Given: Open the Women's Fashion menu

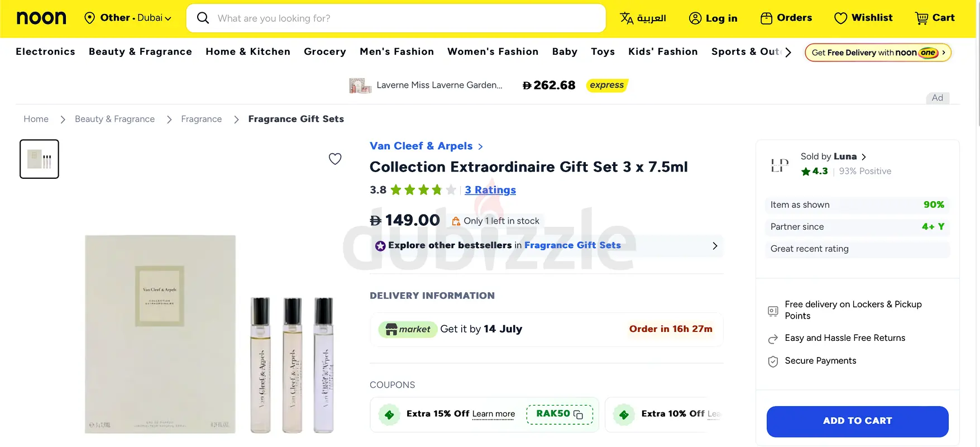Looking at the screenshot, I should (x=493, y=51).
